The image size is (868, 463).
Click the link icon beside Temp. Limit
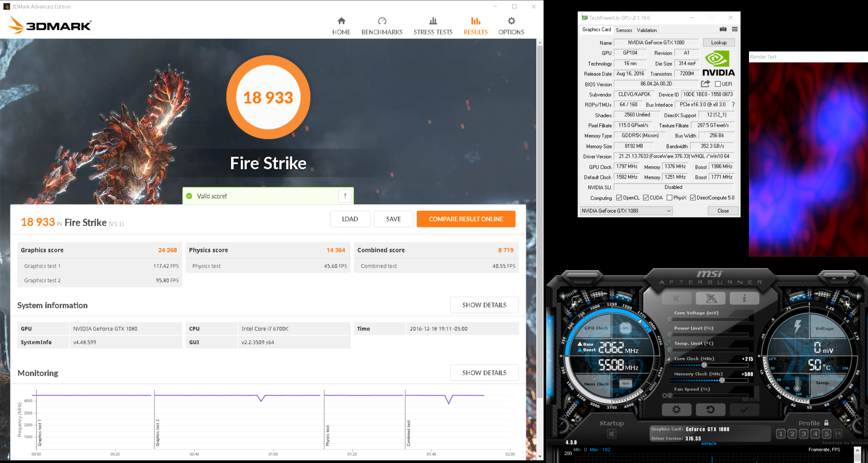pos(668,343)
